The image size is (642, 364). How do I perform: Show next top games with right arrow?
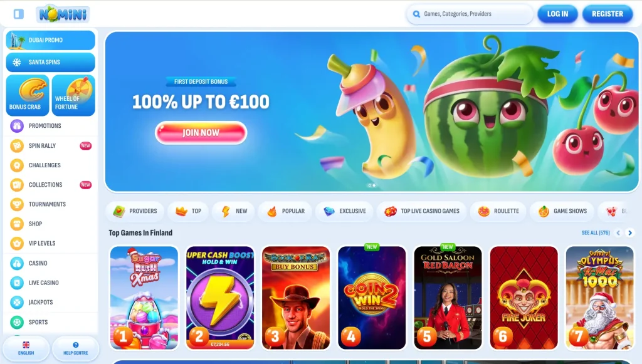(x=630, y=232)
